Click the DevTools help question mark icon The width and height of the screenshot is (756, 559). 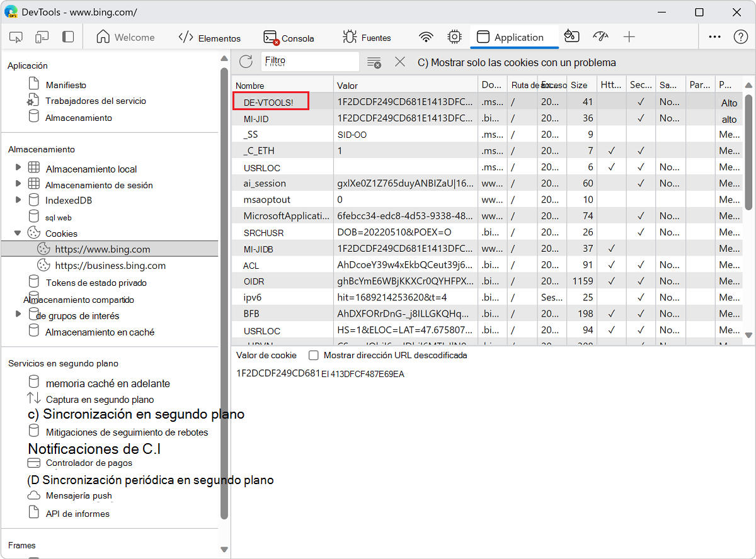coord(740,37)
